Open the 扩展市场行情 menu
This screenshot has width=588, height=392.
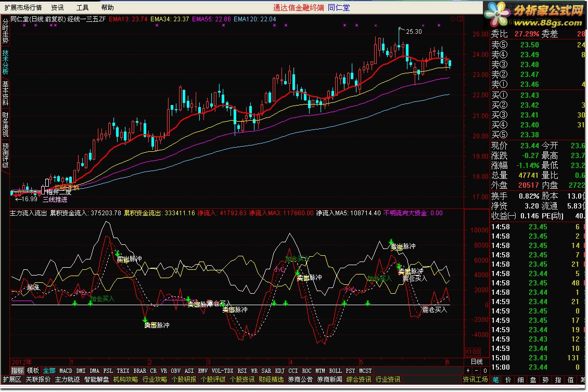point(23,7)
